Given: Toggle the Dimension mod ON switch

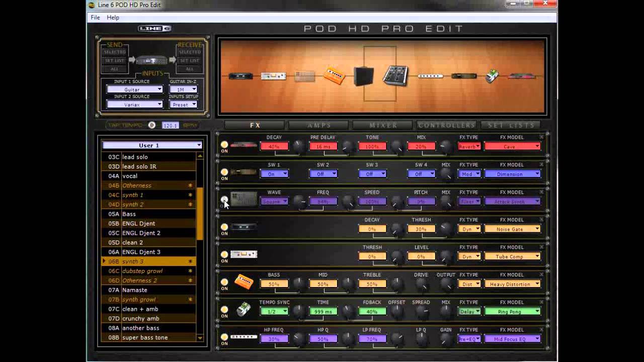Looking at the screenshot, I should point(224,172).
